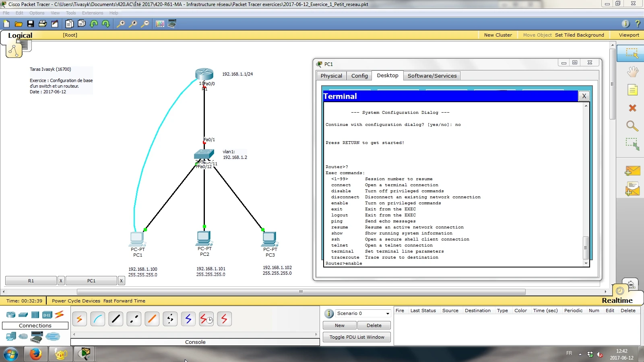
Task: Choose the blue Coaxial cable
Action: click(x=188, y=319)
